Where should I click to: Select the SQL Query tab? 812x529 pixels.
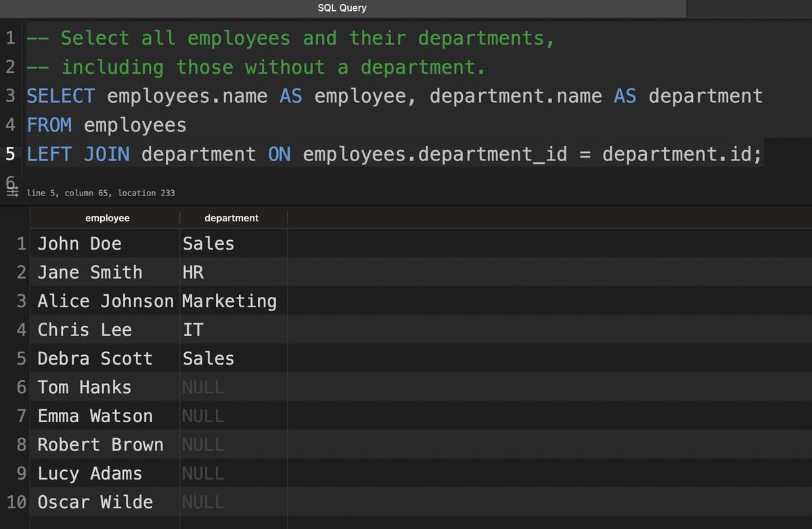pyautogui.click(x=342, y=8)
